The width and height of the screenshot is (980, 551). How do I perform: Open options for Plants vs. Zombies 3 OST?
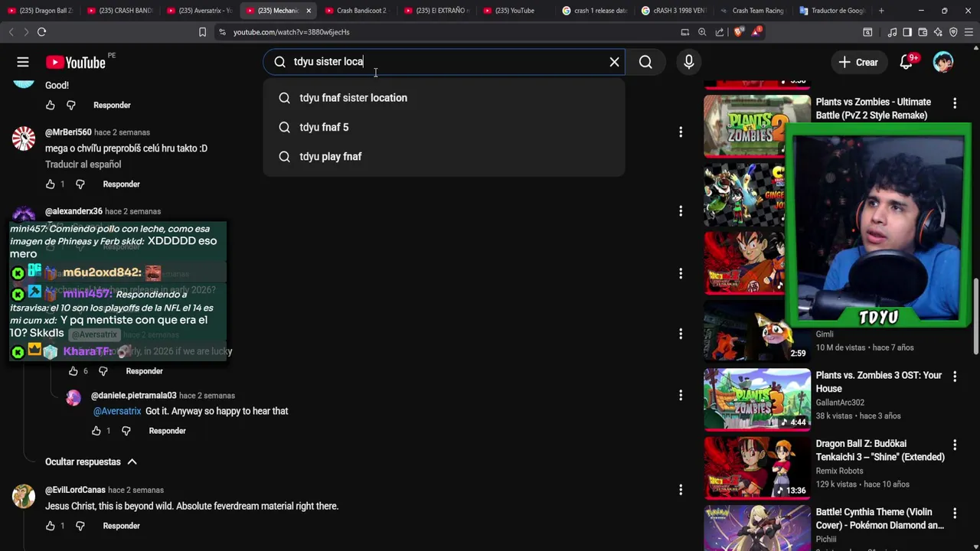[955, 377]
